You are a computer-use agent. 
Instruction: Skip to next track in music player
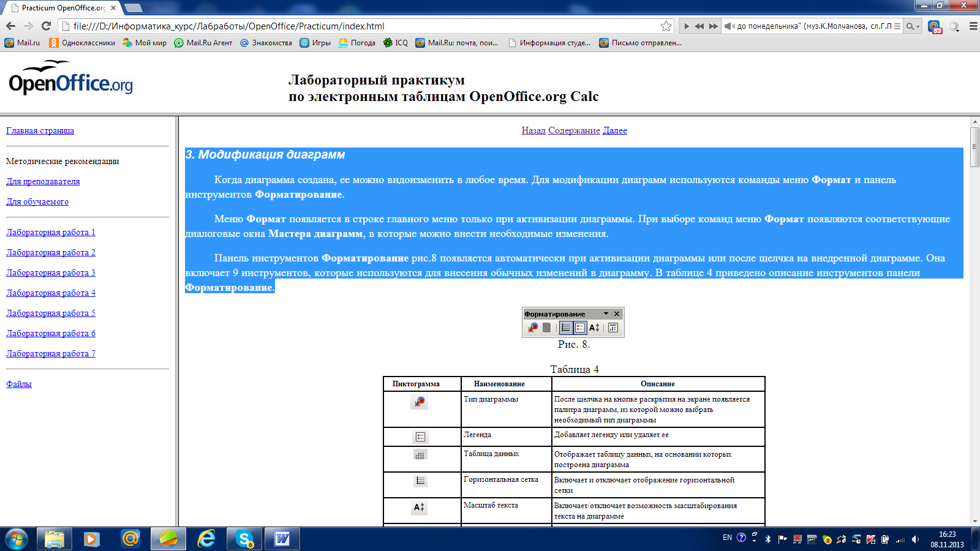[x=714, y=26]
